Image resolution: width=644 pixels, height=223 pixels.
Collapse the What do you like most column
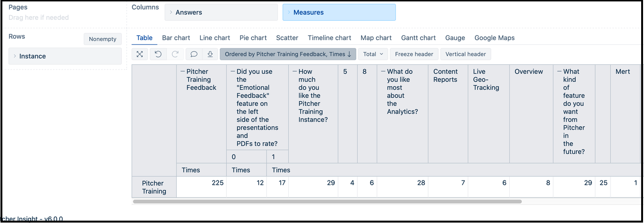[383, 72]
